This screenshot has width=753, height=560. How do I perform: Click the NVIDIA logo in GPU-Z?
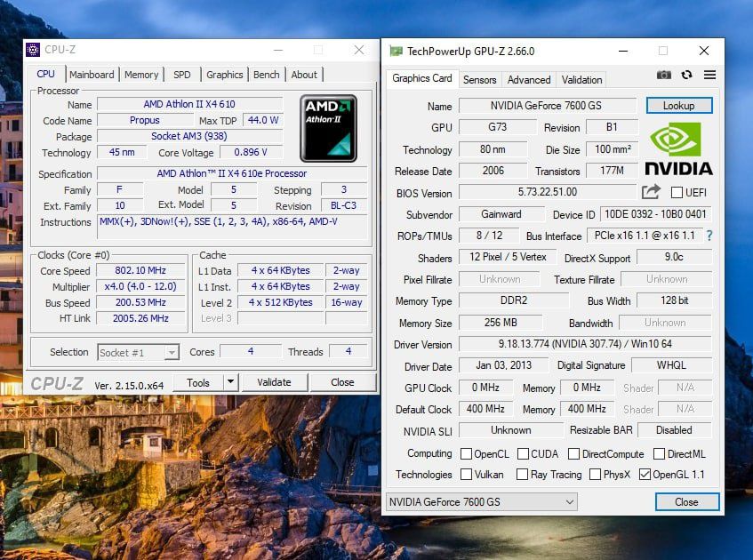click(678, 148)
